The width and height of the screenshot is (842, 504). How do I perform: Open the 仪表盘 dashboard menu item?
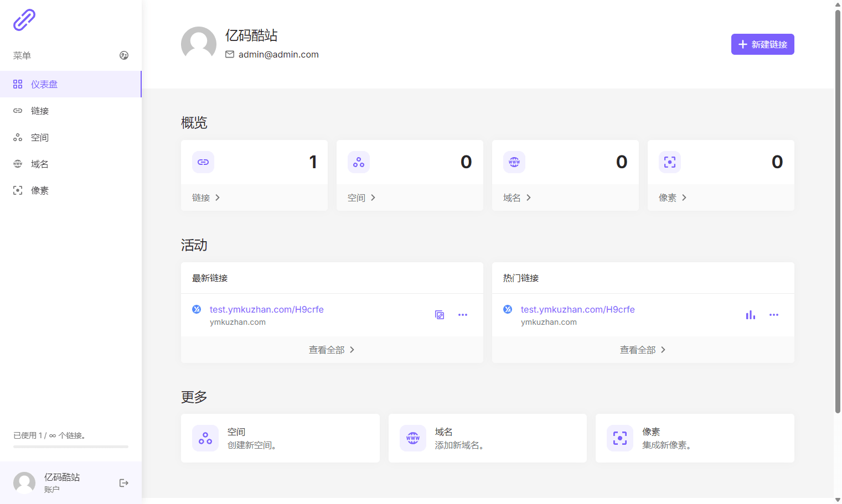pos(70,84)
